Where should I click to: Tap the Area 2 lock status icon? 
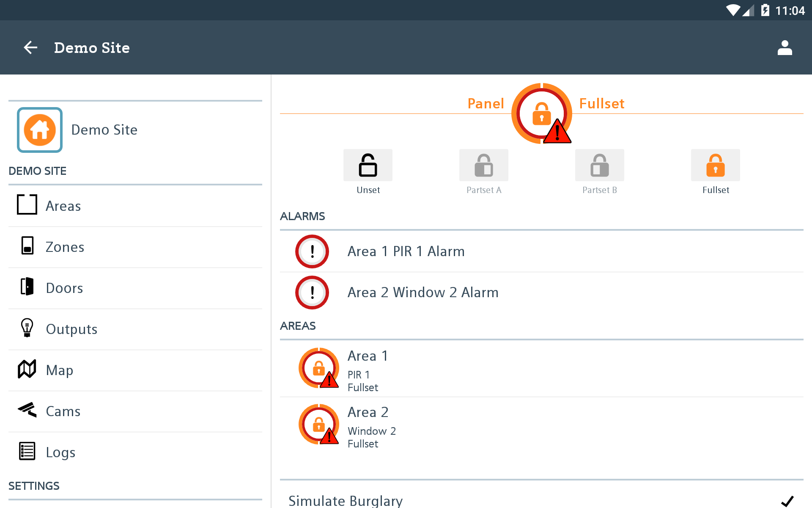[319, 424]
